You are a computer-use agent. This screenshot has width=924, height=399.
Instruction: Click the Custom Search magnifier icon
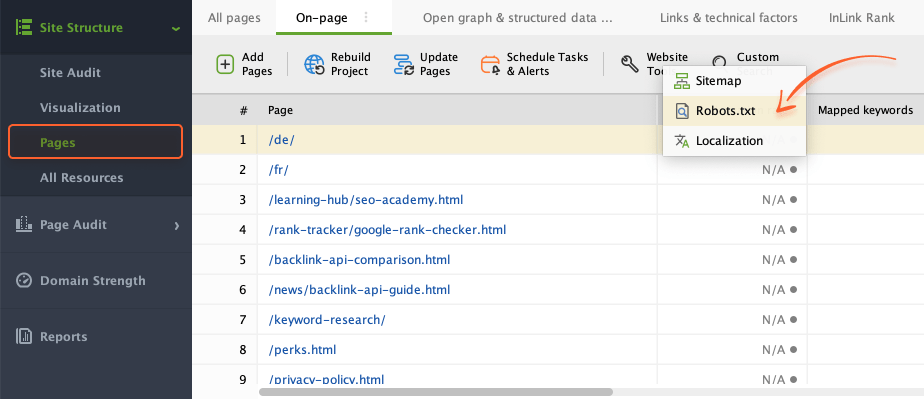point(719,62)
